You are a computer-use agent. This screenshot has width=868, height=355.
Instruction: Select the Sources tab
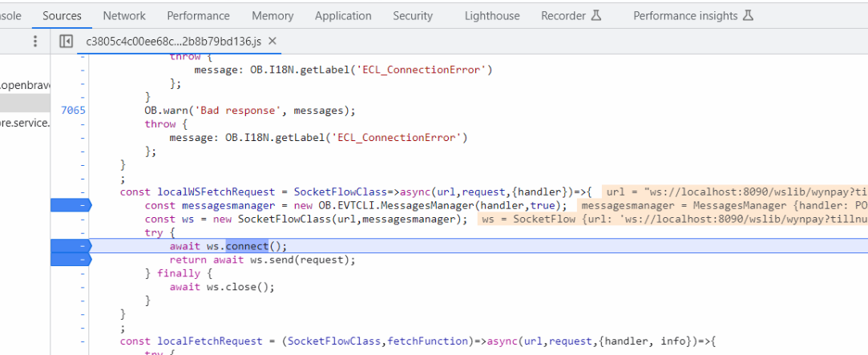[x=62, y=15]
